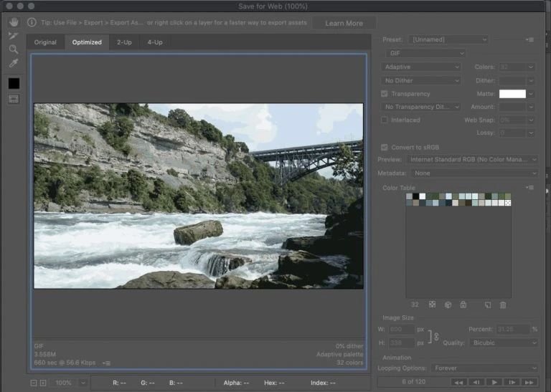Image resolution: width=551 pixels, height=392 pixels.
Task: Click the Learn More button
Action: (x=344, y=23)
